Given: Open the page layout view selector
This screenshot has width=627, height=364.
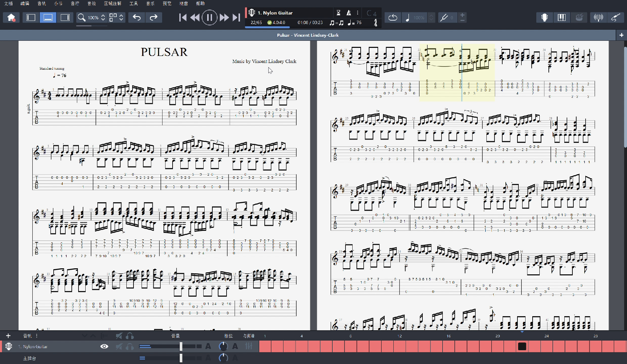Looking at the screenshot, I should (x=116, y=18).
